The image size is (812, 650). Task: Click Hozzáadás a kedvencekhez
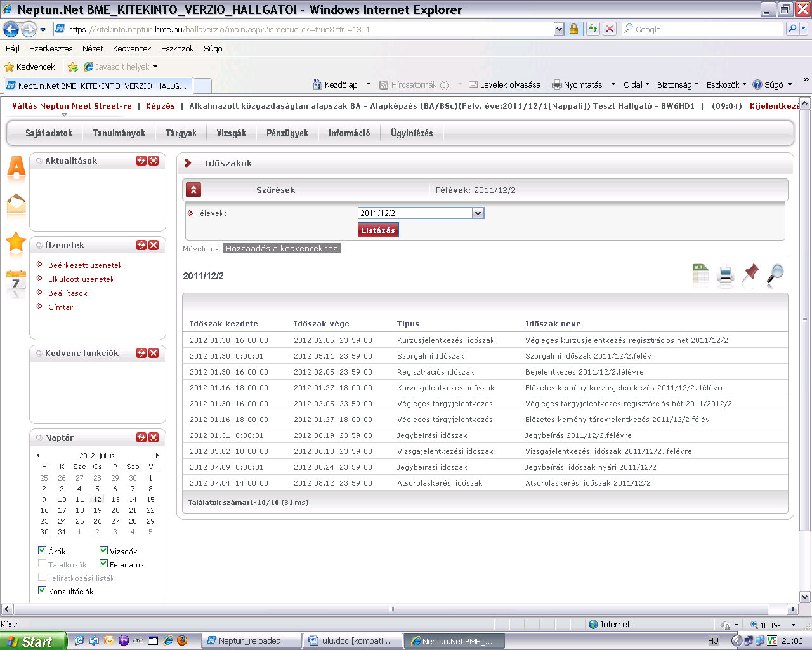click(x=282, y=248)
